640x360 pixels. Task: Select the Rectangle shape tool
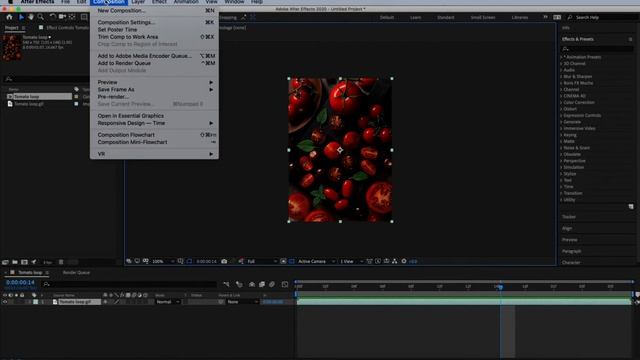pyautogui.click(x=84, y=17)
